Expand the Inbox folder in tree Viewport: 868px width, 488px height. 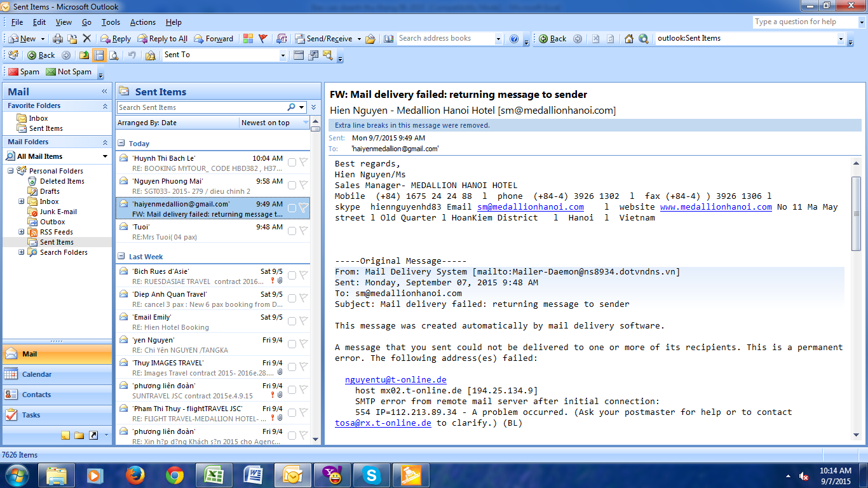(x=22, y=201)
